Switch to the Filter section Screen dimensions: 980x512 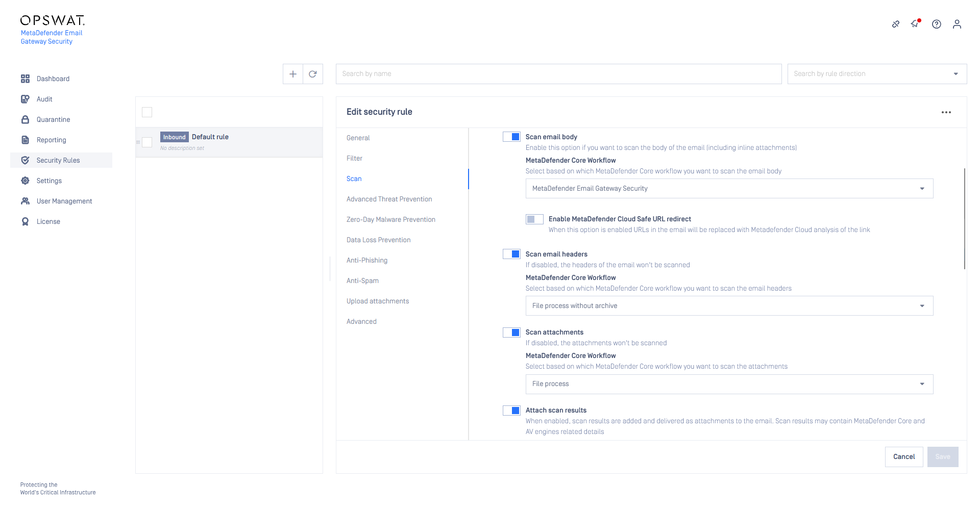[354, 158]
